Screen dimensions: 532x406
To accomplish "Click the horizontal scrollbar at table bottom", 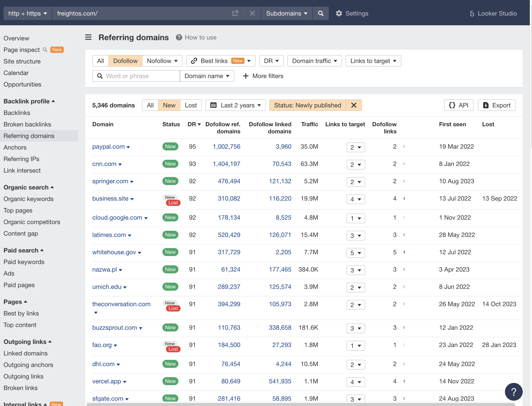I will [301, 404].
